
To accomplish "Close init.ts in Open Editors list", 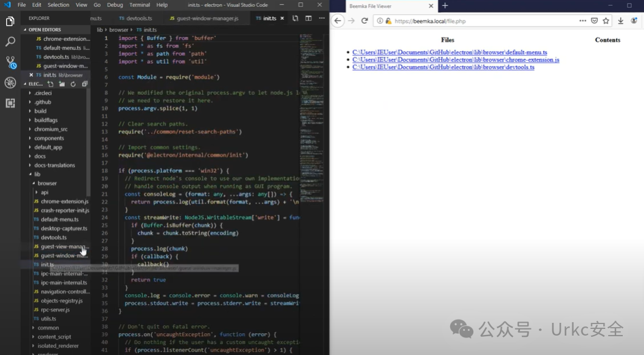I will click(x=31, y=75).
